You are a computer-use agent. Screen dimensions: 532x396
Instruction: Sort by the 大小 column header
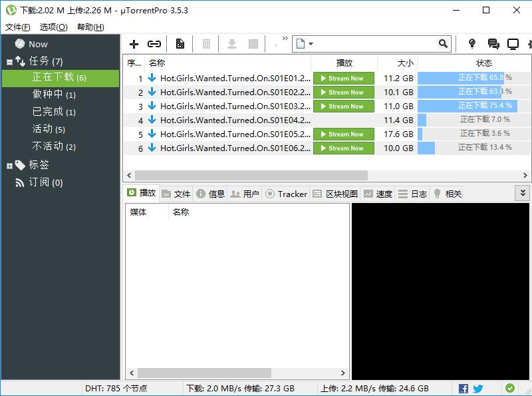pyautogui.click(x=397, y=63)
